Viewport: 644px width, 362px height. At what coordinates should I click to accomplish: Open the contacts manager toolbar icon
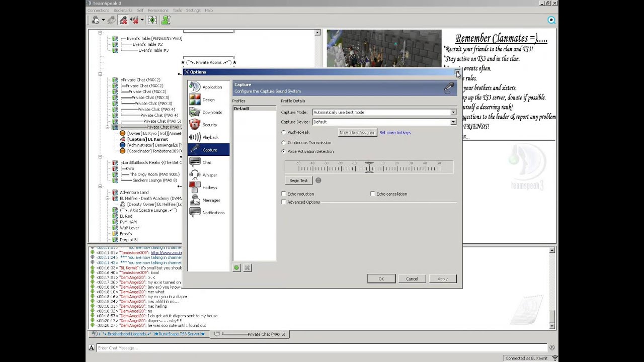(x=166, y=20)
